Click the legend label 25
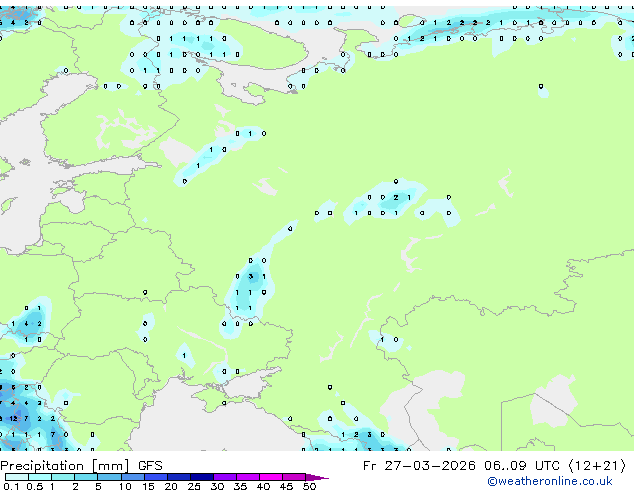This screenshot has width=634, height=490. click(194, 486)
